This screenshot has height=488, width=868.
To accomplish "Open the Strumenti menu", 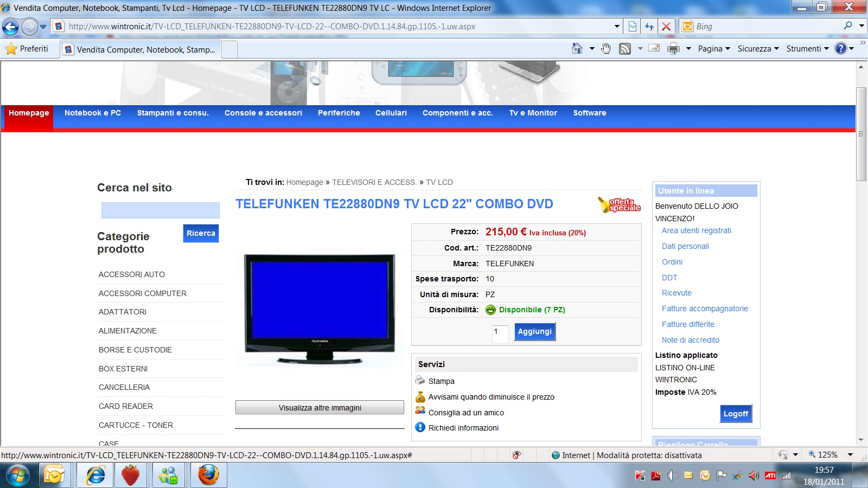I will pos(807,48).
